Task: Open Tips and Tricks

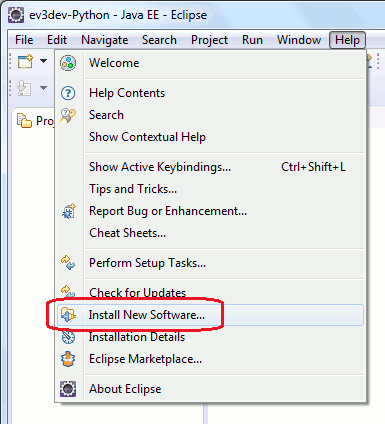Action: coord(210,189)
